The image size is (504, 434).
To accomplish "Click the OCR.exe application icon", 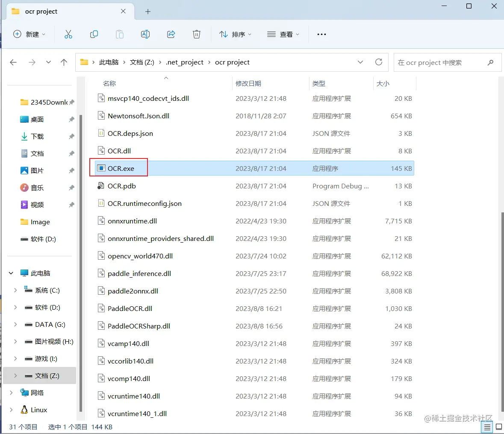I will [101, 168].
